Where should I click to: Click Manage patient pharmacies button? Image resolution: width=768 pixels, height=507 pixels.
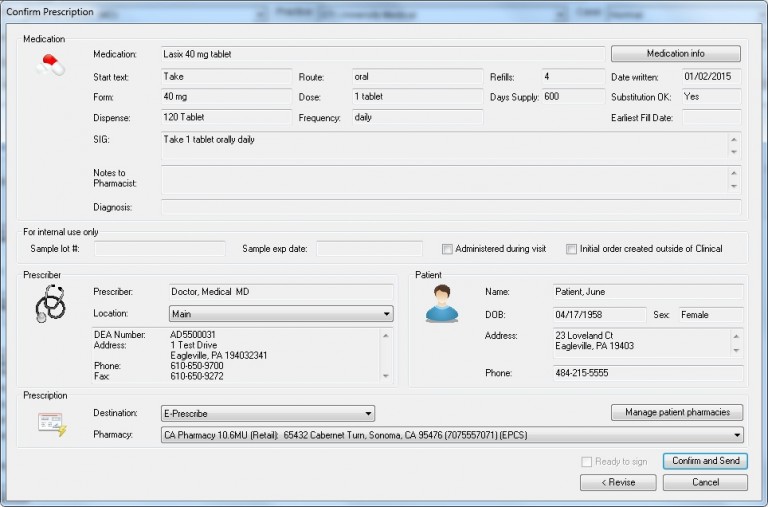click(x=677, y=412)
